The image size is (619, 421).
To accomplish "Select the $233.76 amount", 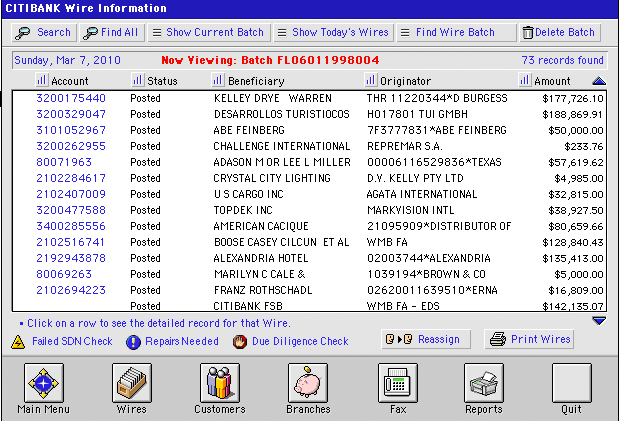I will (584, 146).
